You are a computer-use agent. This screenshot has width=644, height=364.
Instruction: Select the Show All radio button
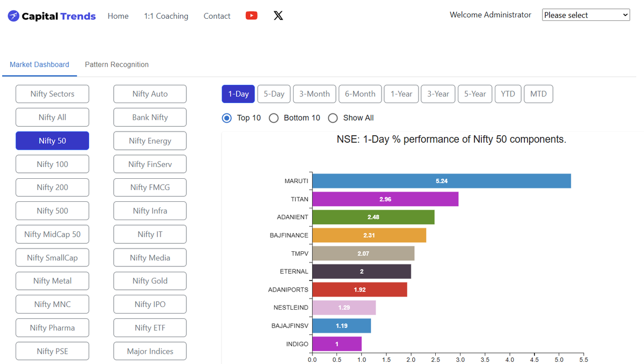[x=333, y=118]
